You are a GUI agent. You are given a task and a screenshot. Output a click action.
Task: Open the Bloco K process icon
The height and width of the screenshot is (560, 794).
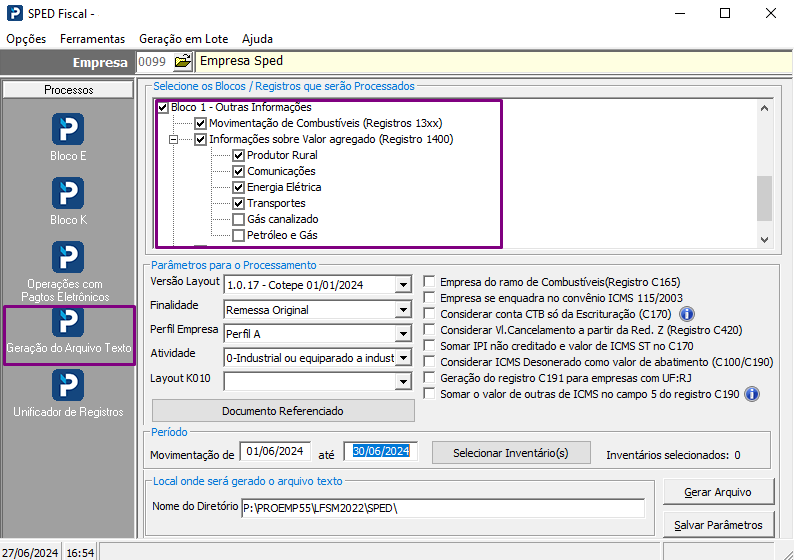(68, 193)
